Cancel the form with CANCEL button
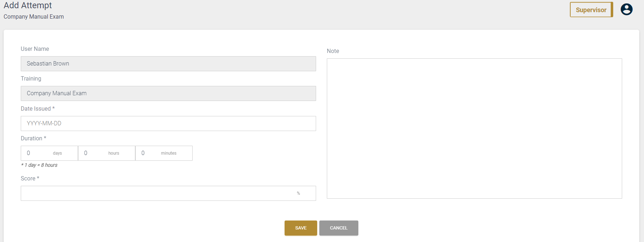Image resolution: width=644 pixels, height=242 pixels. point(339,228)
